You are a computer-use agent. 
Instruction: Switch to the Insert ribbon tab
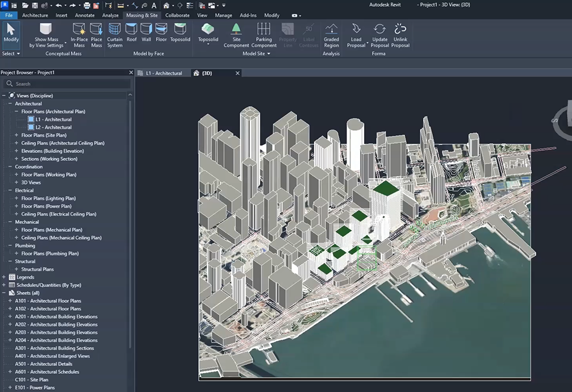(61, 15)
